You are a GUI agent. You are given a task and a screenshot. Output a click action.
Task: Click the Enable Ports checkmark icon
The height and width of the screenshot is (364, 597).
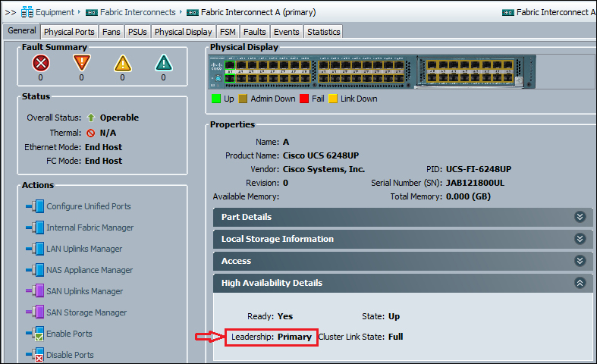(x=35, y=334)
